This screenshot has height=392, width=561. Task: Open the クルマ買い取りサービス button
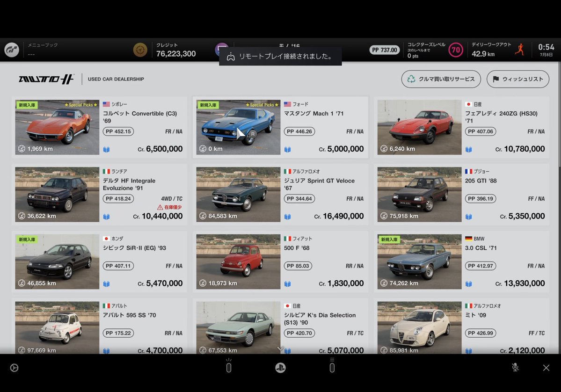point(441,79)
